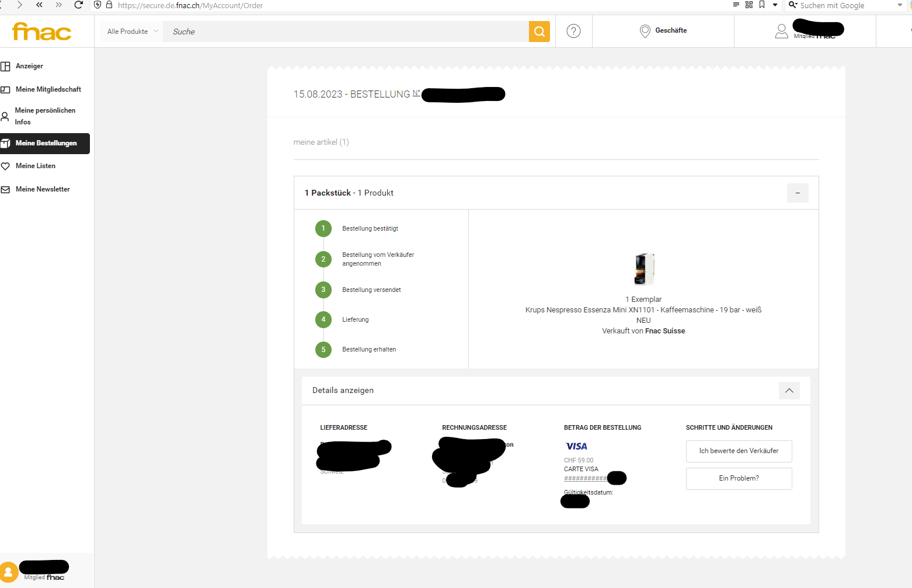The width and height of the screenshot is (912, 588).
Task: Click the browser fast-forward double-arrow button
Action: 58,5
